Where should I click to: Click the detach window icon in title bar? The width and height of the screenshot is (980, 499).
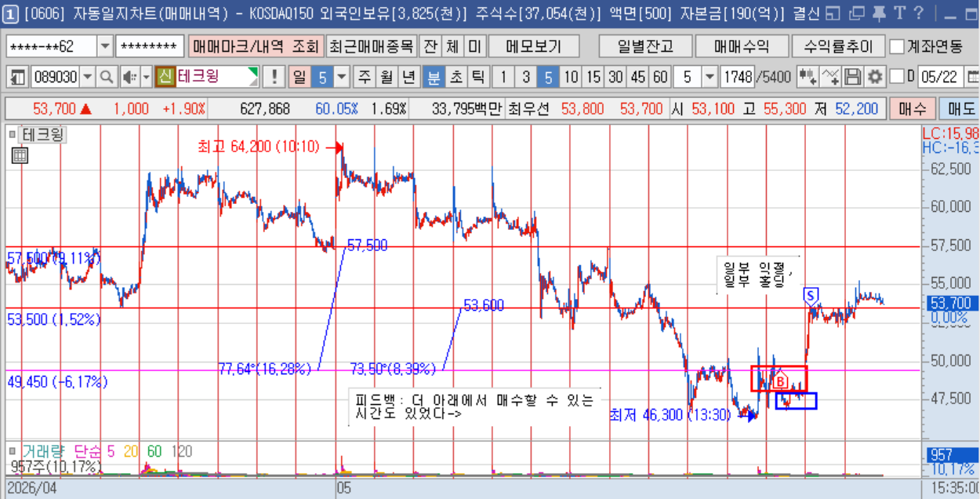(x=857, y=13)
